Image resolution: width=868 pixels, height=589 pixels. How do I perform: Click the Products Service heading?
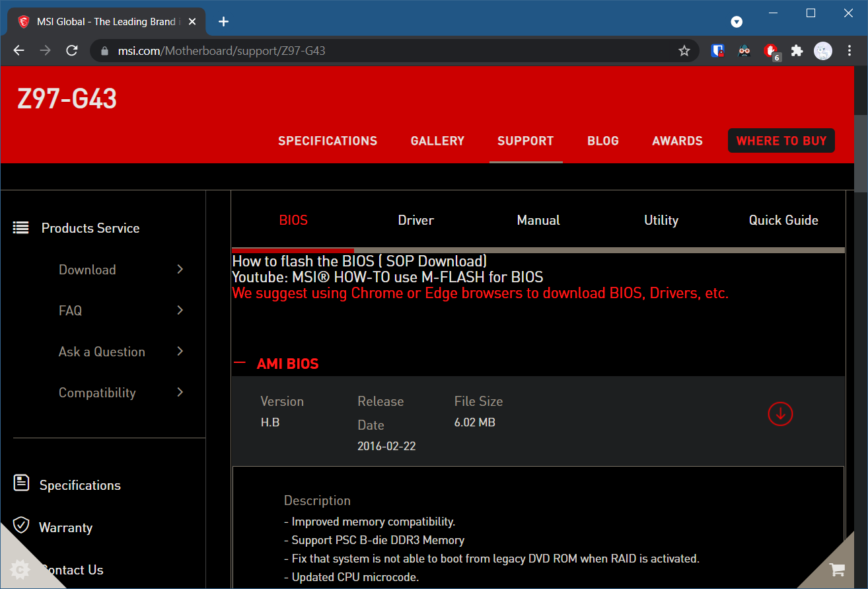[x=90, y=228]
